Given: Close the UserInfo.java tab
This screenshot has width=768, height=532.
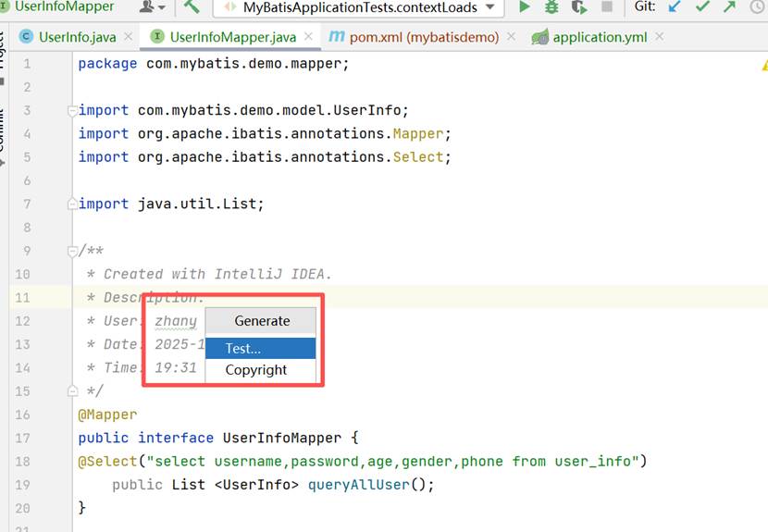Looking at the screenshot, I should click(129, 36).
